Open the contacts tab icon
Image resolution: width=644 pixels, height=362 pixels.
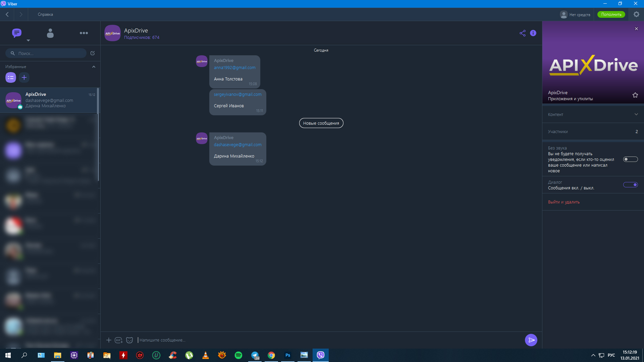(50, 33)
